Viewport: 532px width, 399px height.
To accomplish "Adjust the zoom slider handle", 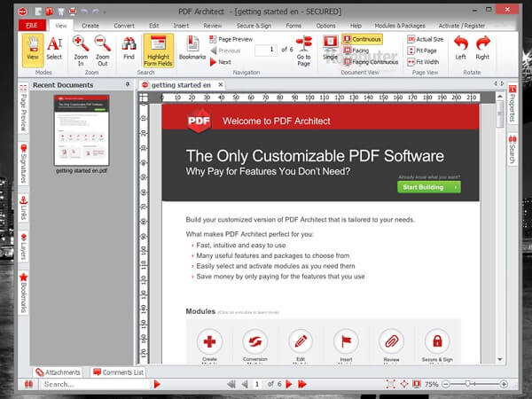I will pyautogui.click(x=468, y=384).
